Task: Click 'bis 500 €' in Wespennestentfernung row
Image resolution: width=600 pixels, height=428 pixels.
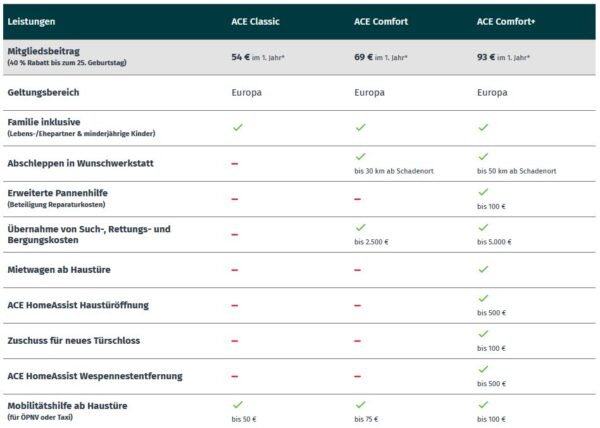Action: click(491, 384)
